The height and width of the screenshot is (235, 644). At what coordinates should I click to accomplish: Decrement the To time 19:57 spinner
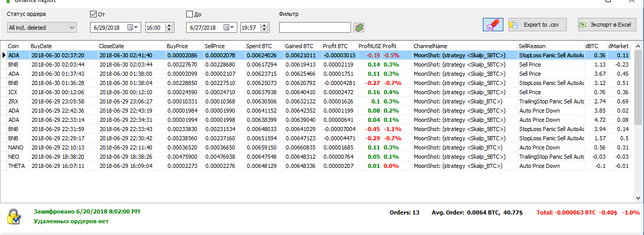click(x=266, y=29)
